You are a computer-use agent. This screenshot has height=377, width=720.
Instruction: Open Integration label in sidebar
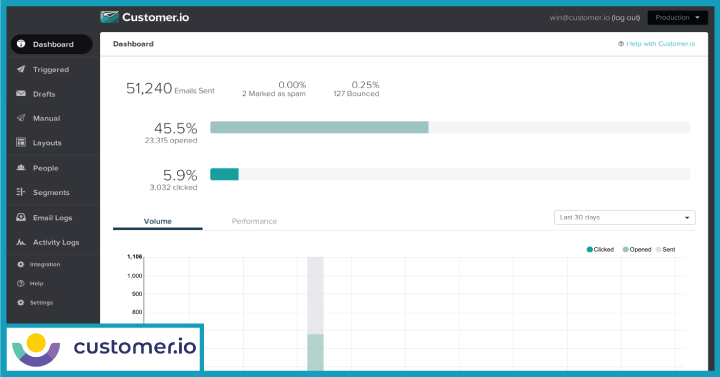(x=45, y=264)
